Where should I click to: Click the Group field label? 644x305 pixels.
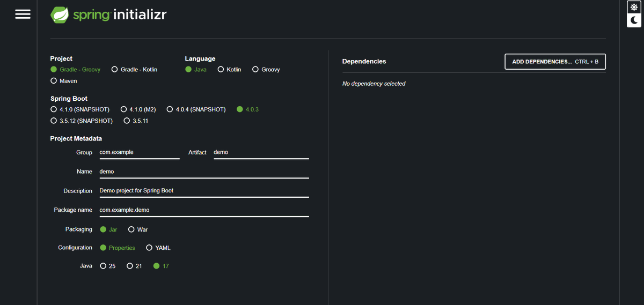[x=84, y=152]
